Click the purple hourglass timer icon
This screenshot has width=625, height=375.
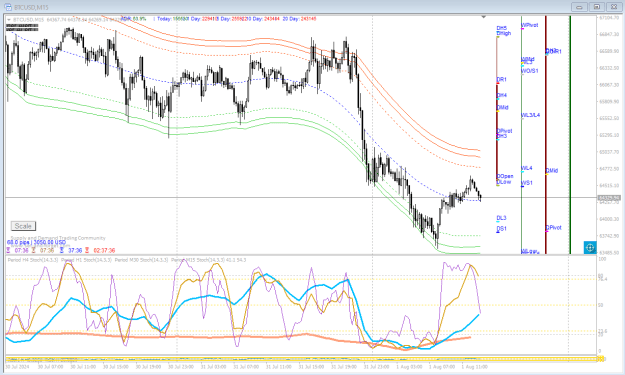[x=9, y=251]
